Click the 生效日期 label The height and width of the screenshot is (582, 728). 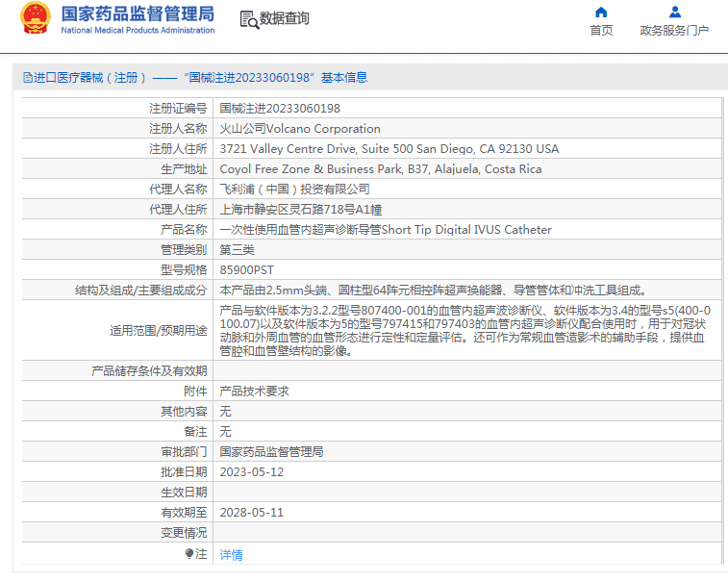click(184, 493)
